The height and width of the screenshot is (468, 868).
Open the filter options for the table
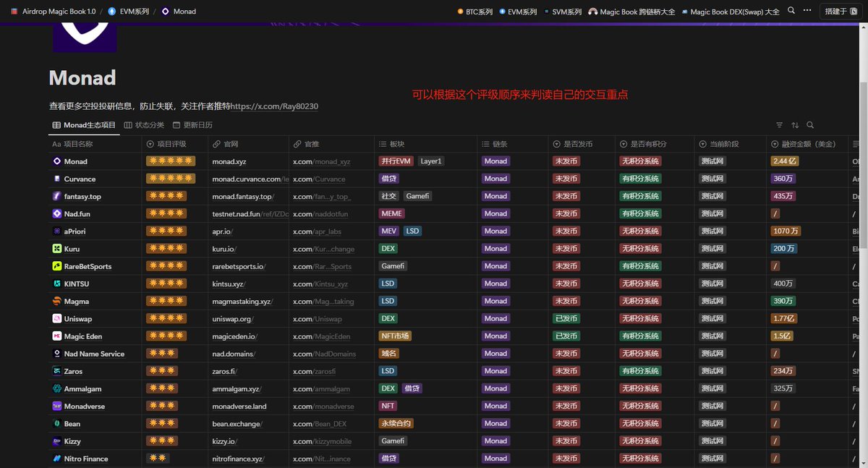779,124
